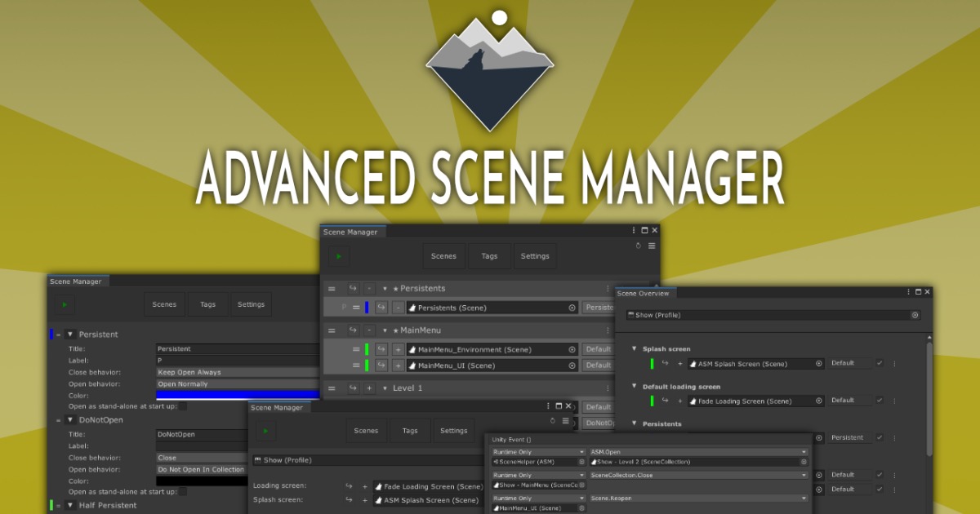
Task: Click the Title field containing DoNotOpen
Action: tap(203, 435)
